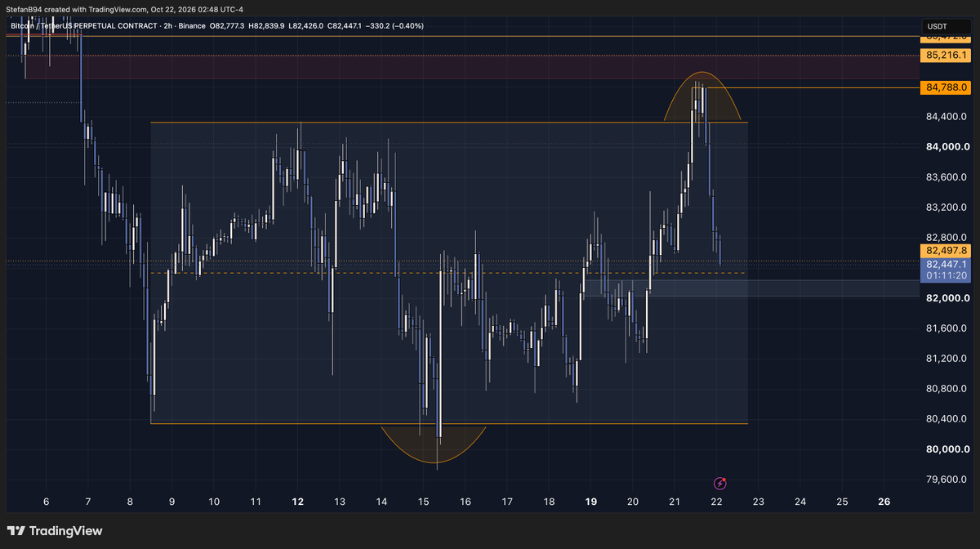This screenshot has height=549, width=980.
Task: Click date 21 on the time axis
Action: click(675, 502)
